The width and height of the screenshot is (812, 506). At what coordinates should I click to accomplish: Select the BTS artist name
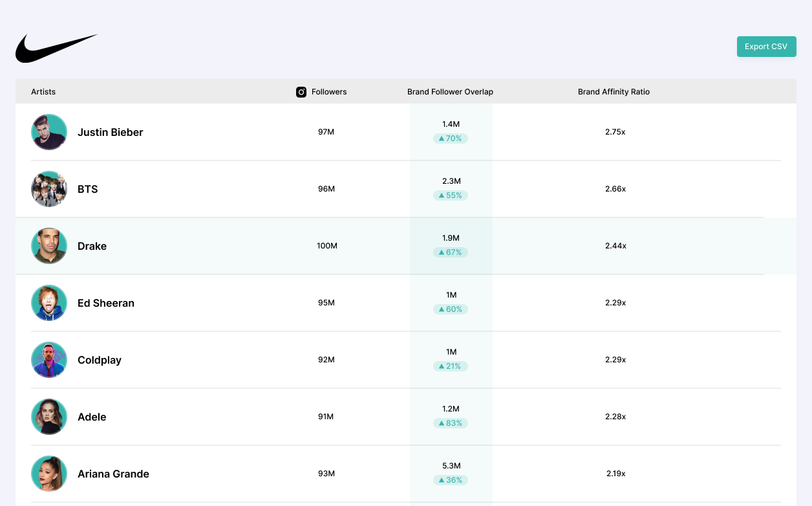(88, 189)
